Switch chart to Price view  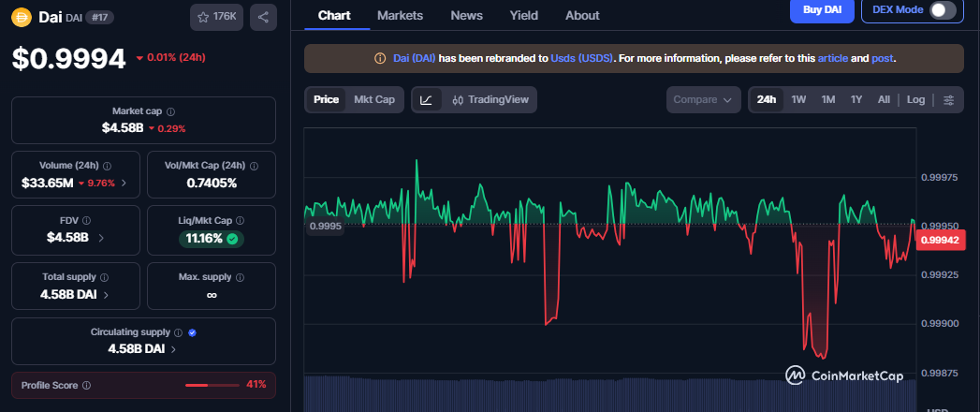(x=326, y=99)
